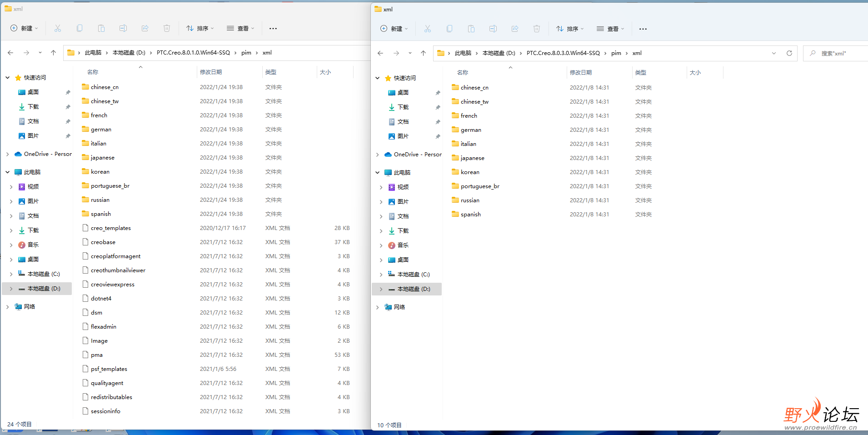Sort by 名称 column in left window
Viewport: 868px width, 435px height.
pyautogui.click(x=93, y=72)
